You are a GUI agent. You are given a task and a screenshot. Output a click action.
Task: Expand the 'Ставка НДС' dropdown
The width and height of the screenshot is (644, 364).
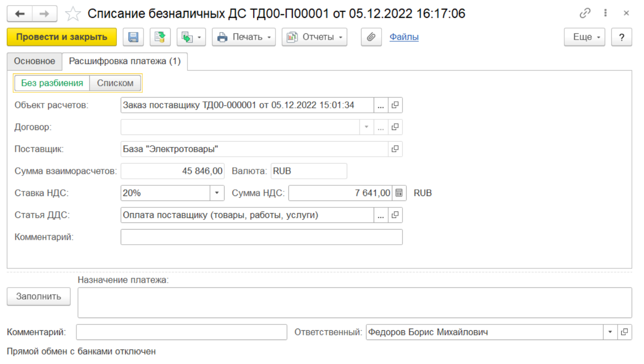point(217,193)
